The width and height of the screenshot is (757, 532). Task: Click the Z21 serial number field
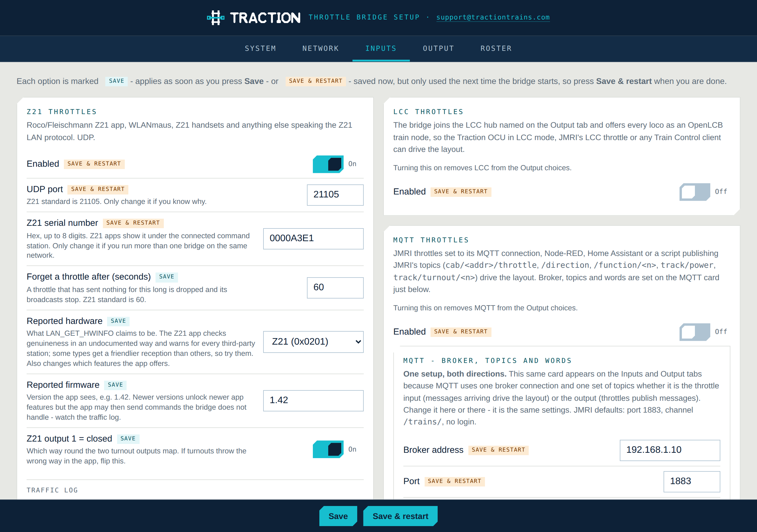click(313, 239)
